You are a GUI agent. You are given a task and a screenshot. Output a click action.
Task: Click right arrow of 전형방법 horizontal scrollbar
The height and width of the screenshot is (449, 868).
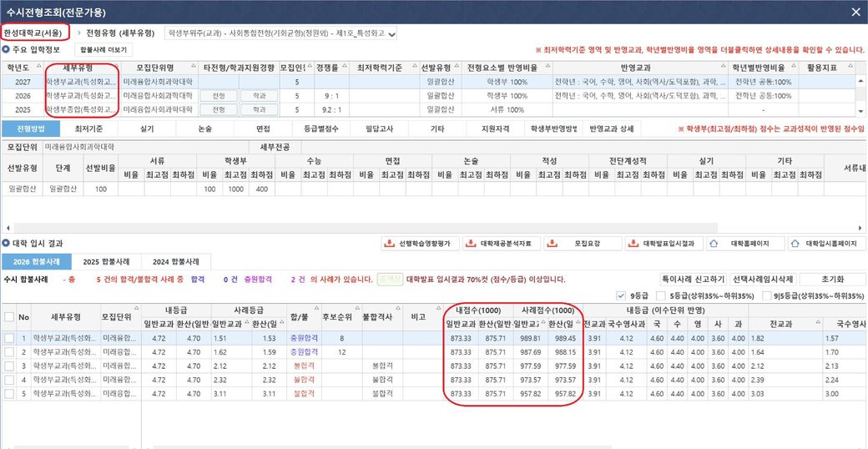click(x=860, y=228)
